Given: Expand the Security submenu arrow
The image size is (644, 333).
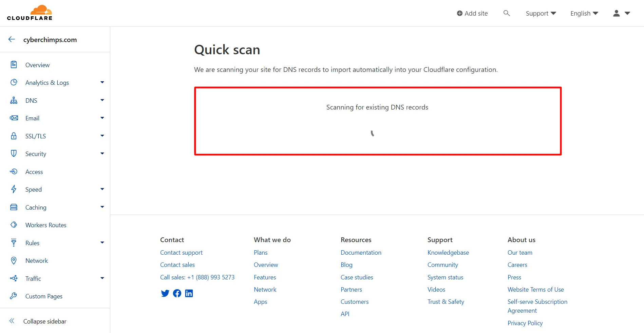Looking at the screenshot, I should [102, 154].
